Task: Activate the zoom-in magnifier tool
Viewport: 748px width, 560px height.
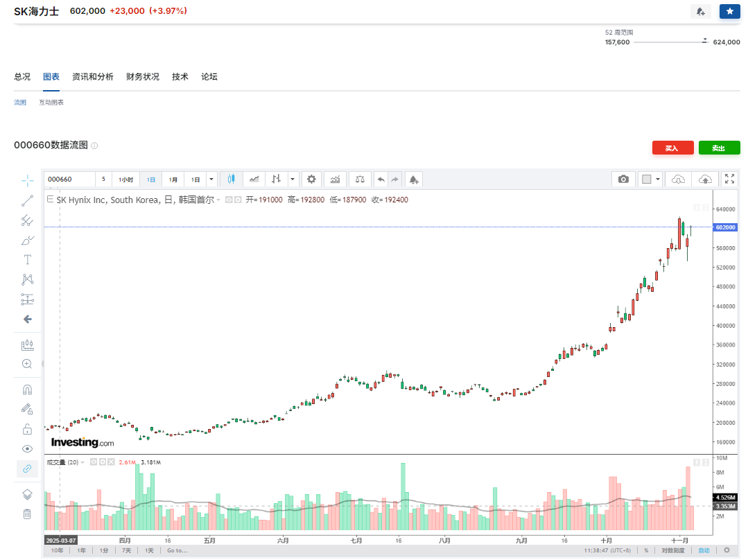Action: point(28,364)
